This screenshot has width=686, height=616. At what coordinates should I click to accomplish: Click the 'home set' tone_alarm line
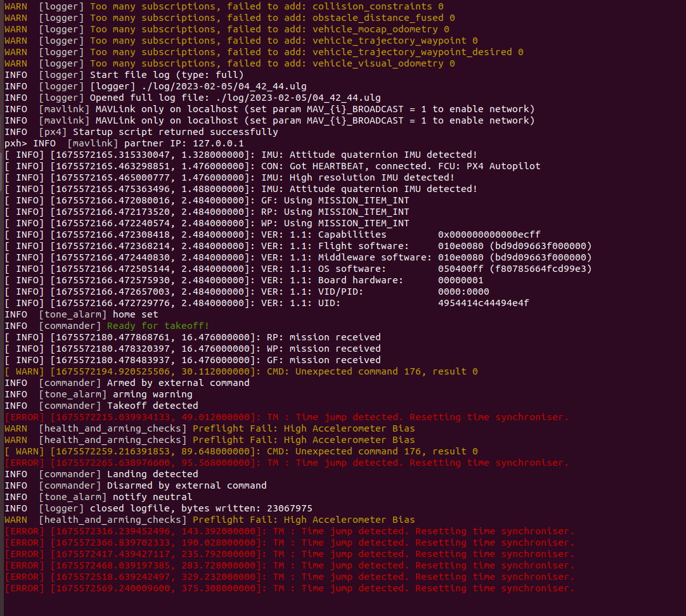click(x=81, y=314)
